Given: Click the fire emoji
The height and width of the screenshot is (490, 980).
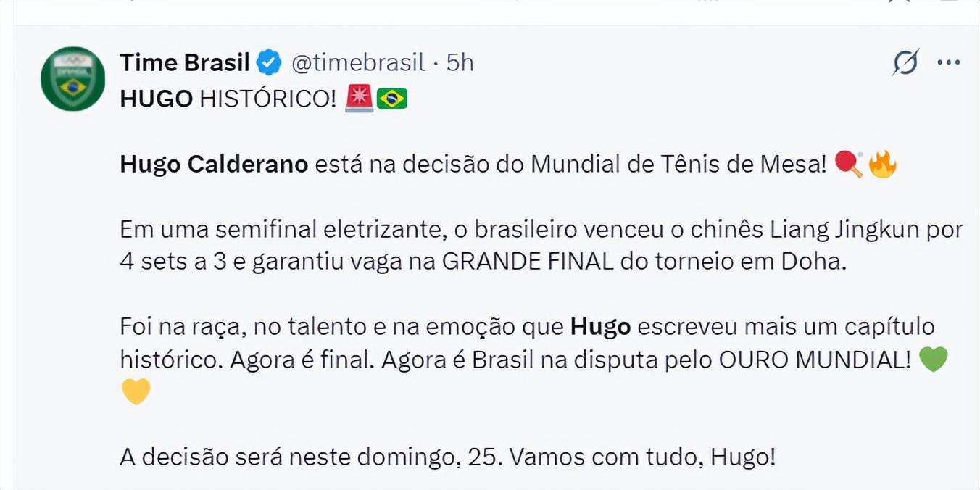Looking at the screenshot, I should tap(882, 165).
